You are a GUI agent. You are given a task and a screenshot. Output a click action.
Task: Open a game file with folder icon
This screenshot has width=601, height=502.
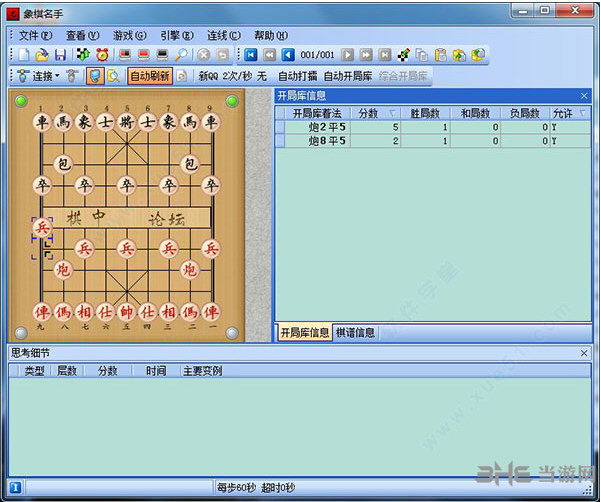pos(42,55)
